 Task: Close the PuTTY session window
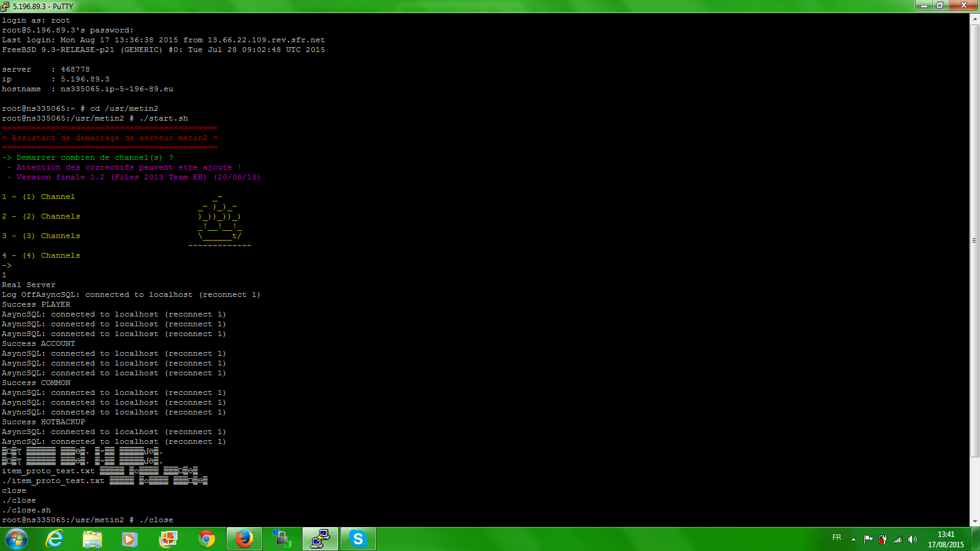click(963, 6)
